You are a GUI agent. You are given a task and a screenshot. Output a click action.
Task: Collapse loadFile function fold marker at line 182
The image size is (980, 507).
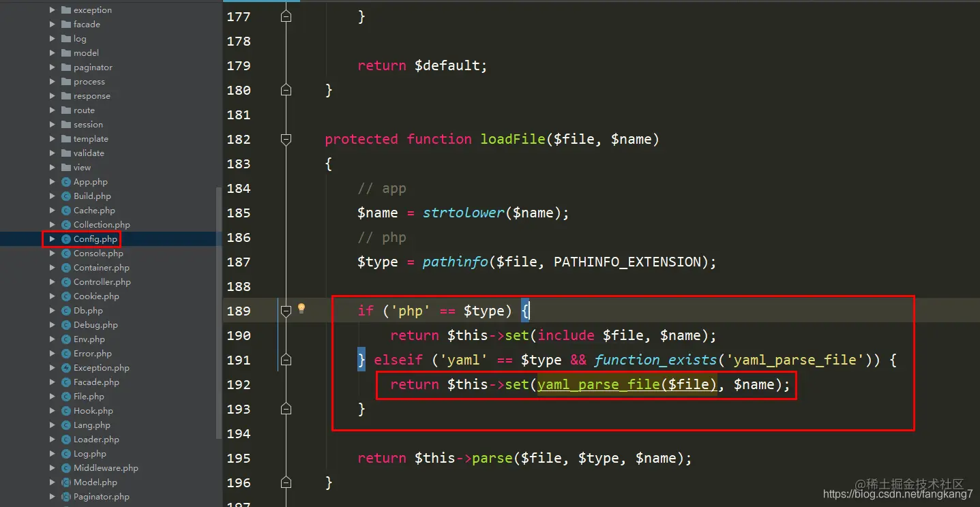286,139
